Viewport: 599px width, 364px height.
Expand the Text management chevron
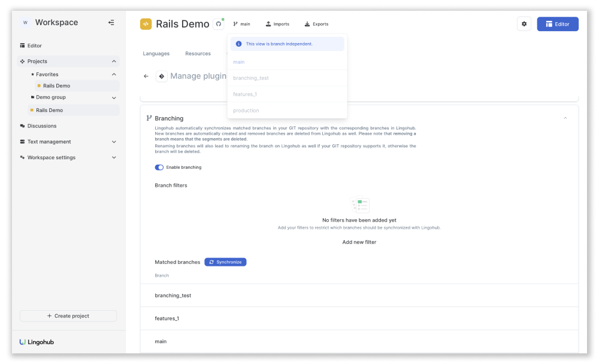pos(114,142)
